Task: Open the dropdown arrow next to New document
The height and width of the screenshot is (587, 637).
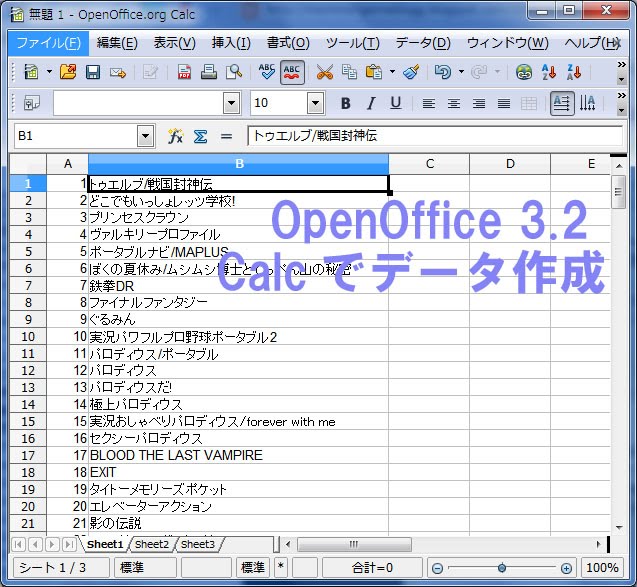Action: pos(49,72)
